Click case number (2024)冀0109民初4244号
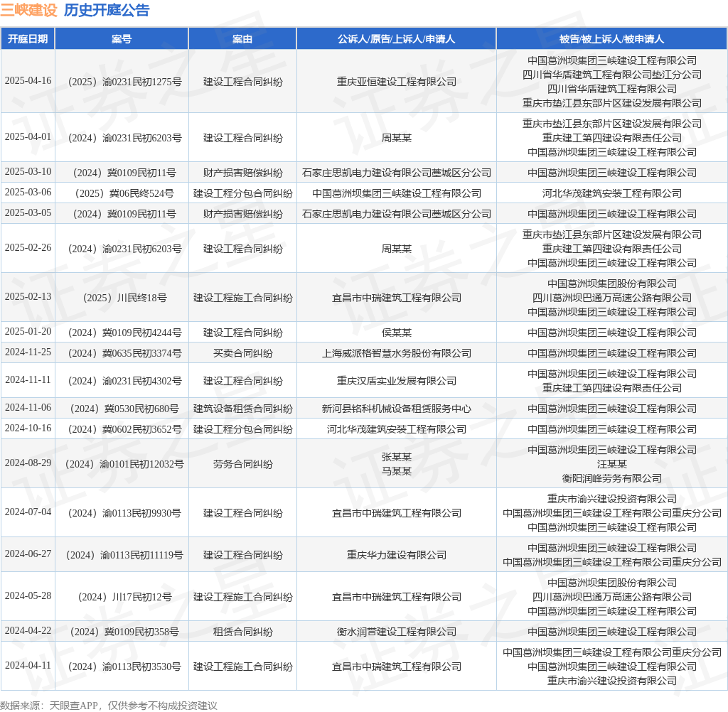 tap(124, 333)
